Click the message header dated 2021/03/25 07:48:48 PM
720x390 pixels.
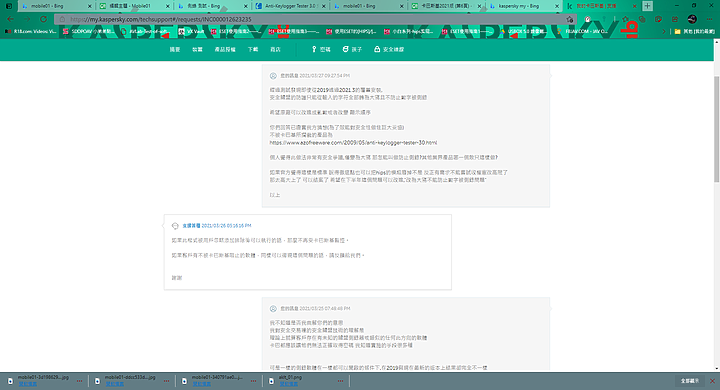[x=315, y=308]
